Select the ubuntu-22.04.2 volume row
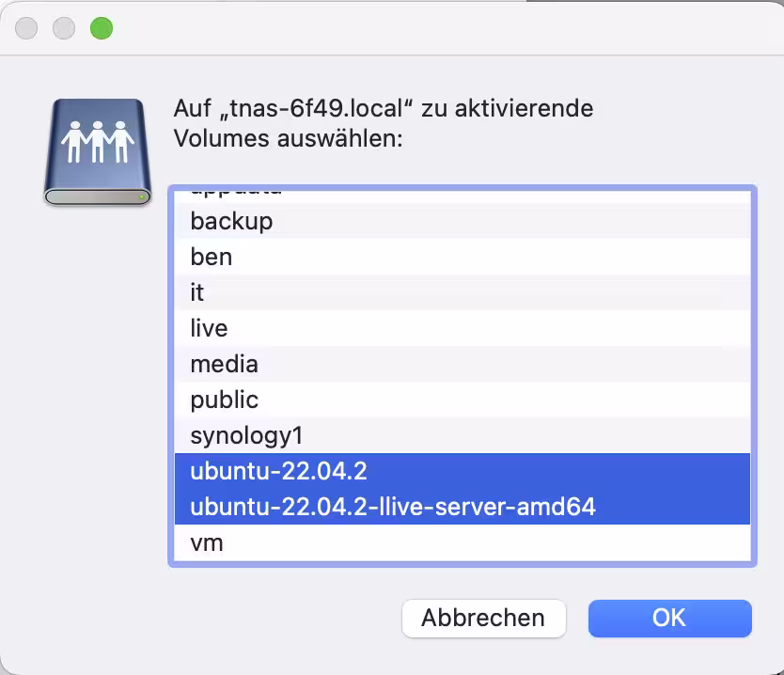The image size is (784, 675). [463, 471]
